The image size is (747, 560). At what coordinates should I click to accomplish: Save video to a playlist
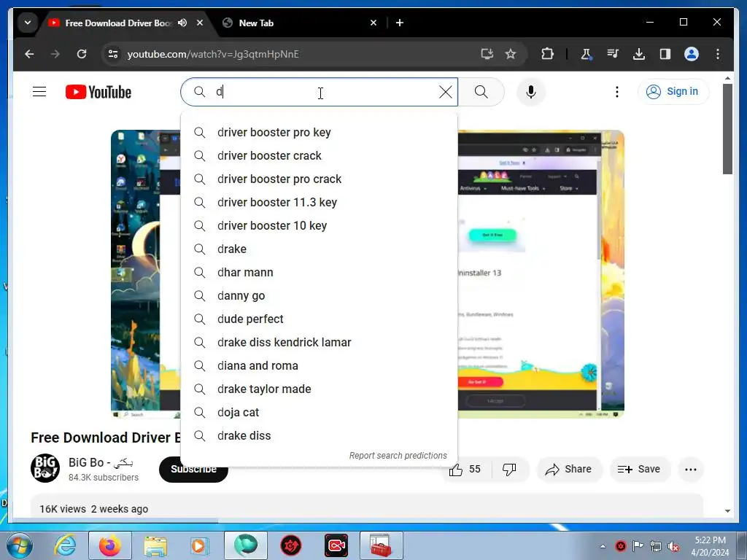point(639,470)
